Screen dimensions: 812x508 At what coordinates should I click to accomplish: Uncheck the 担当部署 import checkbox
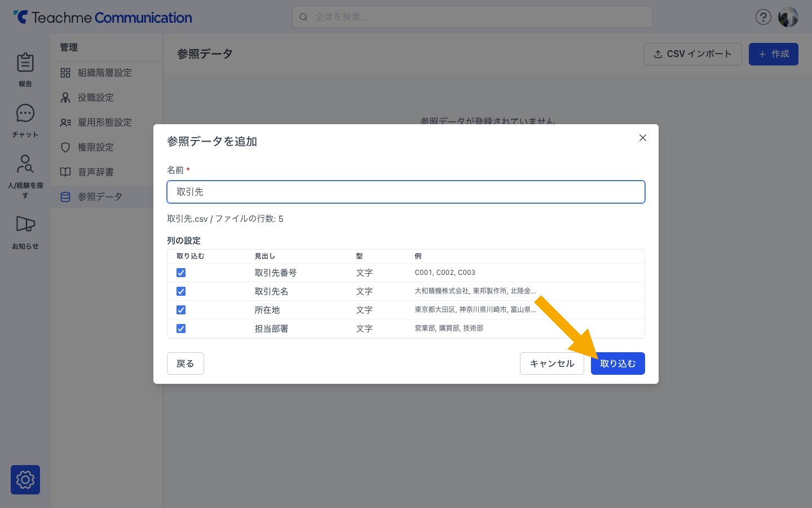tap(181, 329)
